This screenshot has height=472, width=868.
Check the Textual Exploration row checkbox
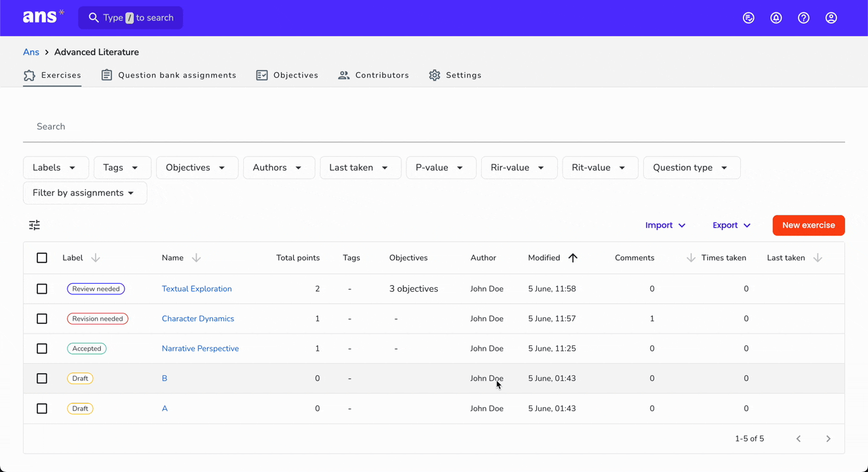coord(42,288)
